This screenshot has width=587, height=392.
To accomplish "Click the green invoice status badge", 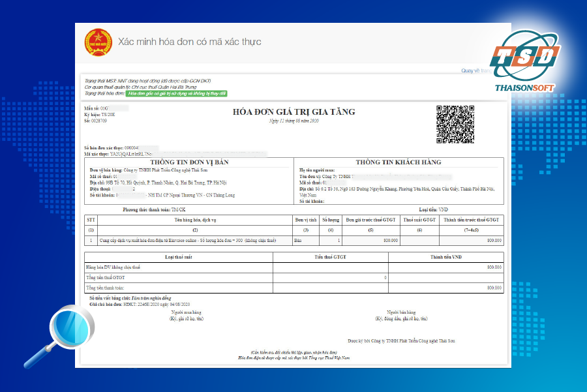I will pyautogui.click(x=176, y=94).
